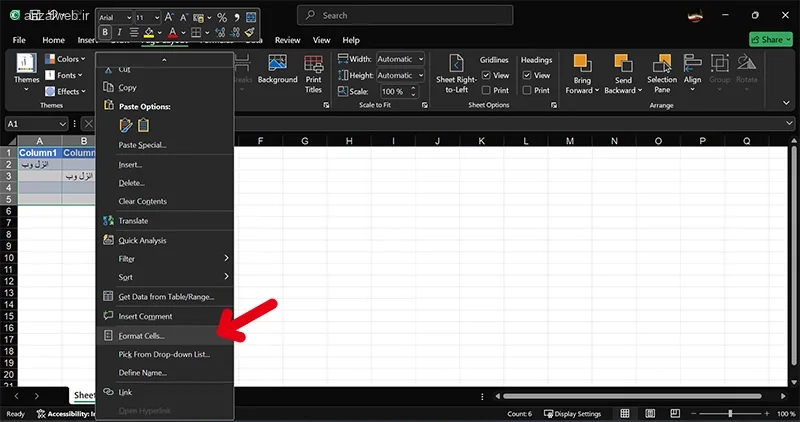This screenshot has height=422, width=800.
Task: Click the green Share button
Action: [x=770, y=39]
